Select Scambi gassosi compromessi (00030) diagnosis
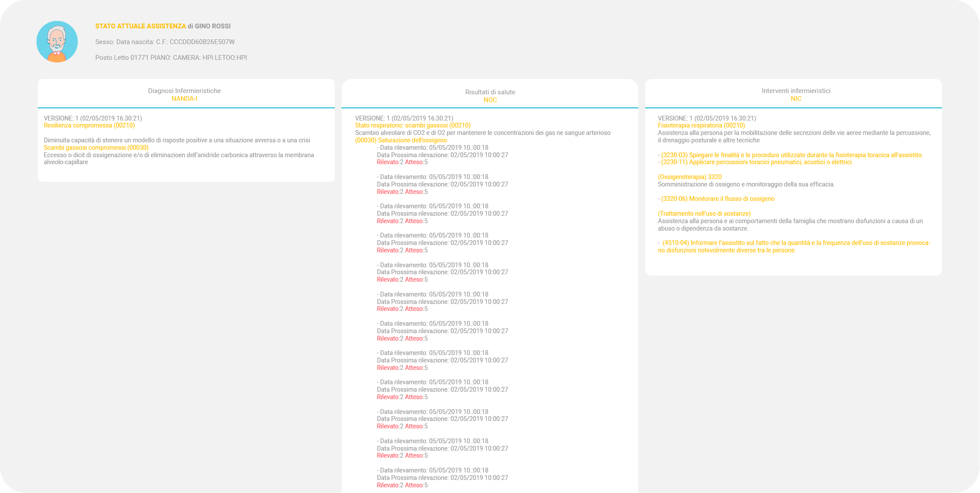980x493 pixels. click(96, 148)
